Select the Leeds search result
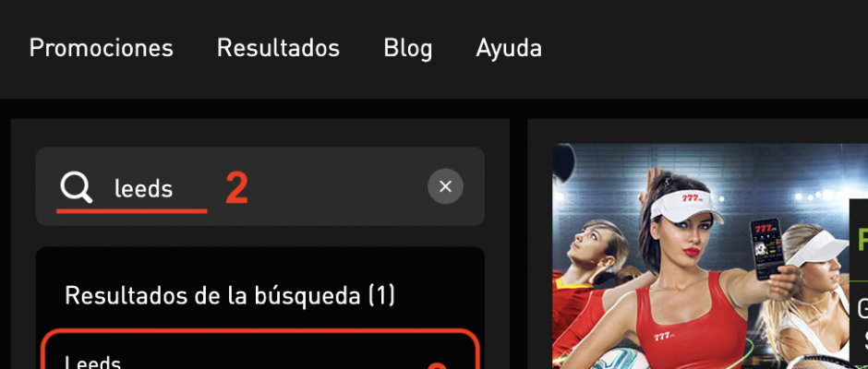The image size is (868, 369). coord(260,351)
